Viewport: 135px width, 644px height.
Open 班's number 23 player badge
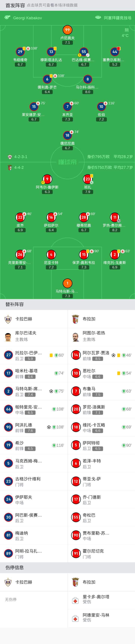[88, 179]
